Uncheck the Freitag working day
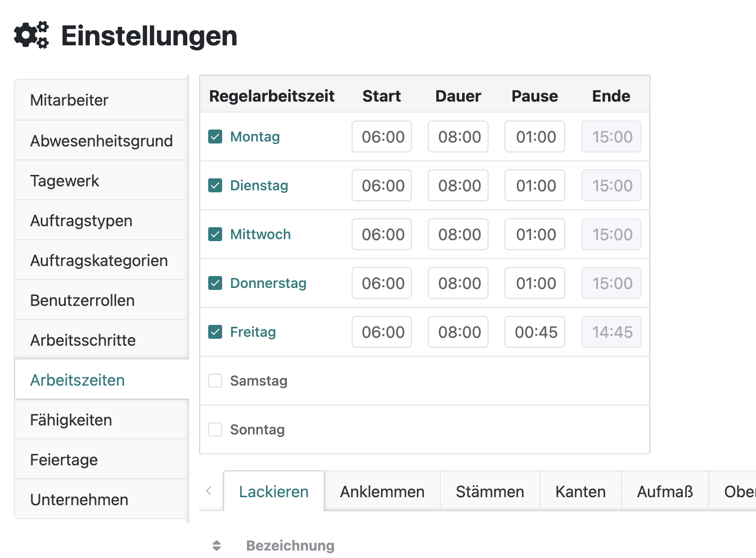This screenshot has height=558, width=756. (x=215, y=331)
